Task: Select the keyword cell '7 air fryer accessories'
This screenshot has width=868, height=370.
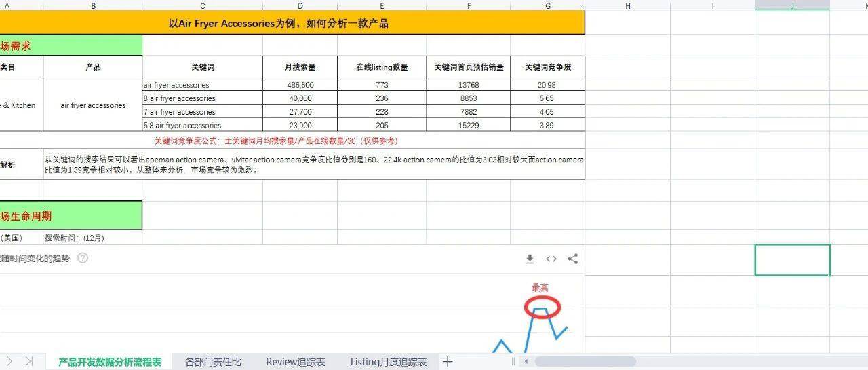Action: pyautogui.click(x=203, y=112)
